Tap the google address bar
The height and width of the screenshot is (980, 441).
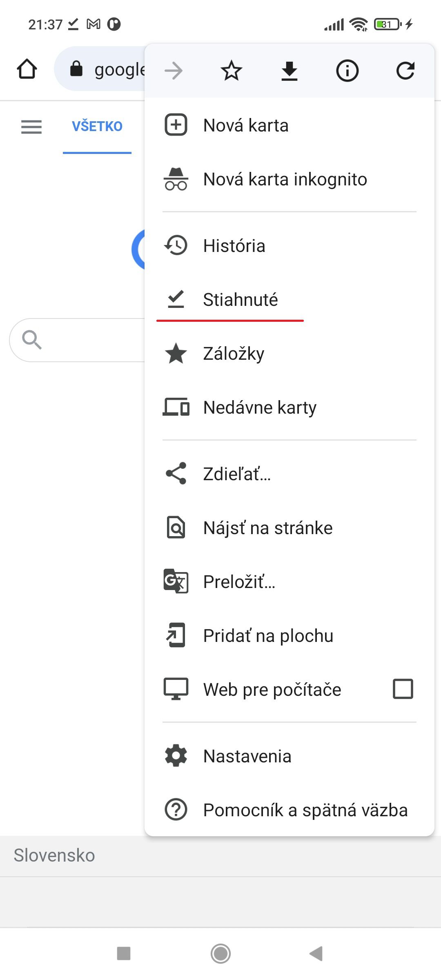coord(100,69)
